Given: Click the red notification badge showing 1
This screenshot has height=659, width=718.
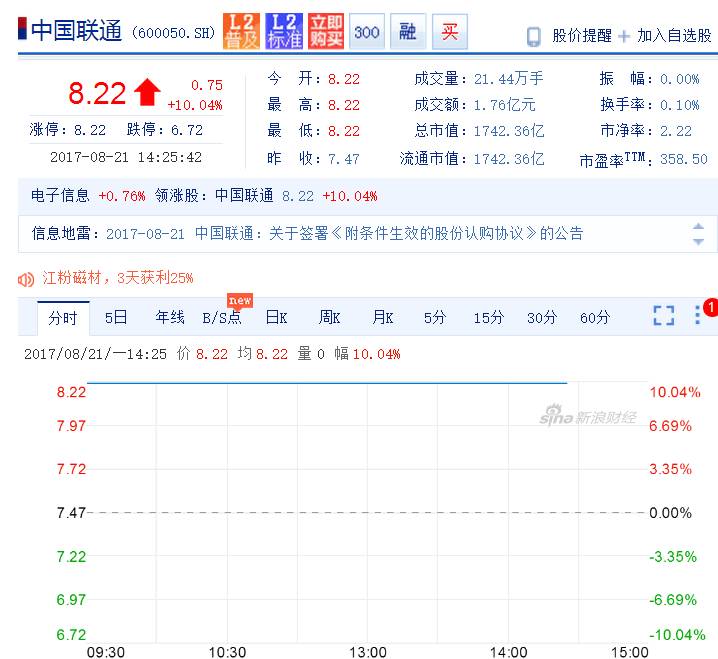Looking at the screenshot, I should click(x=711, y=307).
